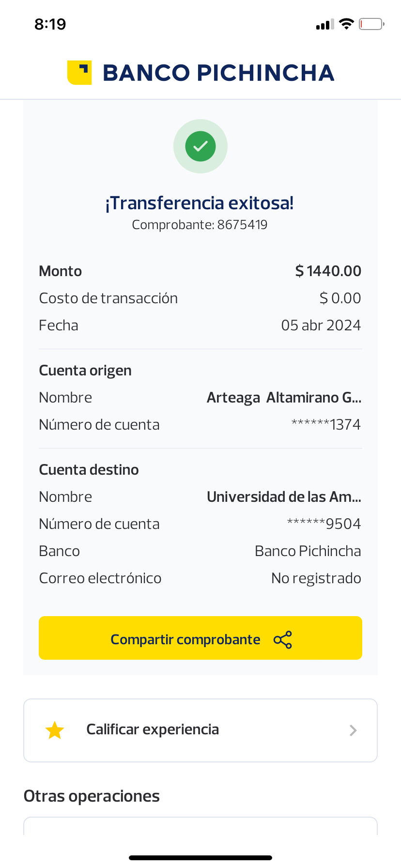Tap the BANCO PICHINCHA header title
Viewport: 401px width, 868px height.
[218, 73]
